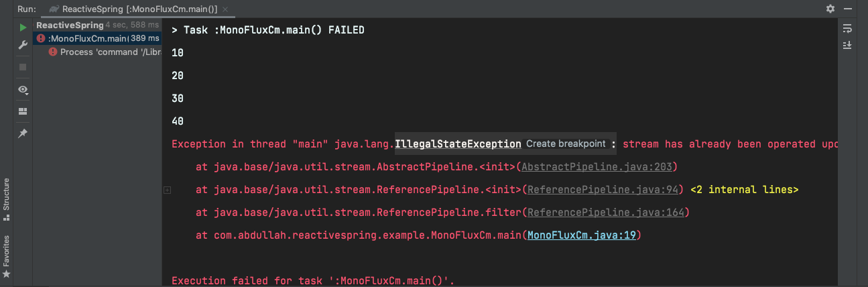The width and height of the screenshot is (868, 287).
Task: Open Run panel settings gear
Action: point(830,9)
